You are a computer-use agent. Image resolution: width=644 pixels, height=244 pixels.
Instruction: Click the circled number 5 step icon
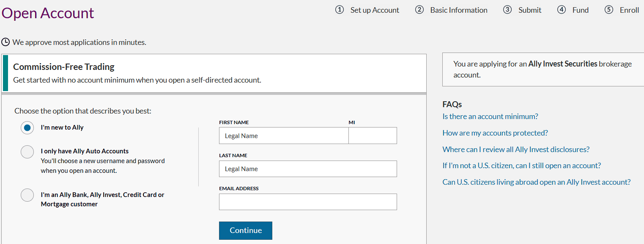click(x=609, y=9)
